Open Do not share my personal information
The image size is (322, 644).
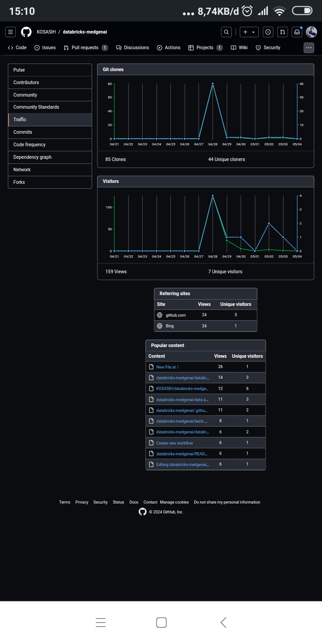click(x=227, y=502)
